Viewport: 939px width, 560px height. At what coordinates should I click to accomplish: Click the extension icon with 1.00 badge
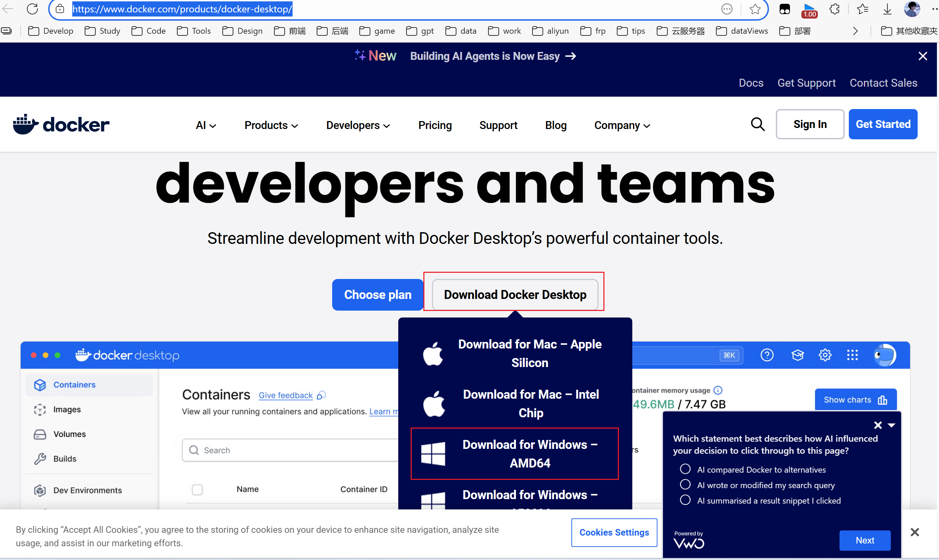point(809,10)
